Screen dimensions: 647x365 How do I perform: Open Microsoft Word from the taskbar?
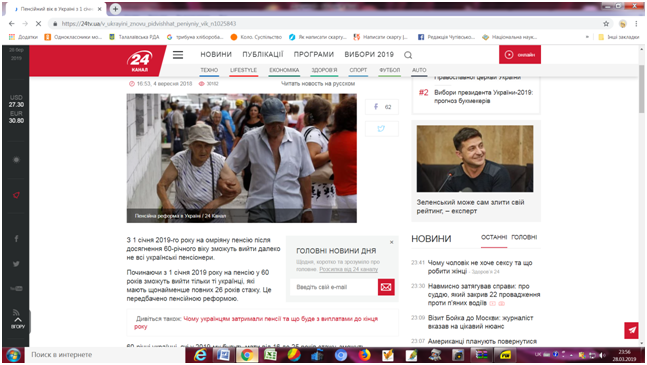pyautogui.click(x=223, y=355)
